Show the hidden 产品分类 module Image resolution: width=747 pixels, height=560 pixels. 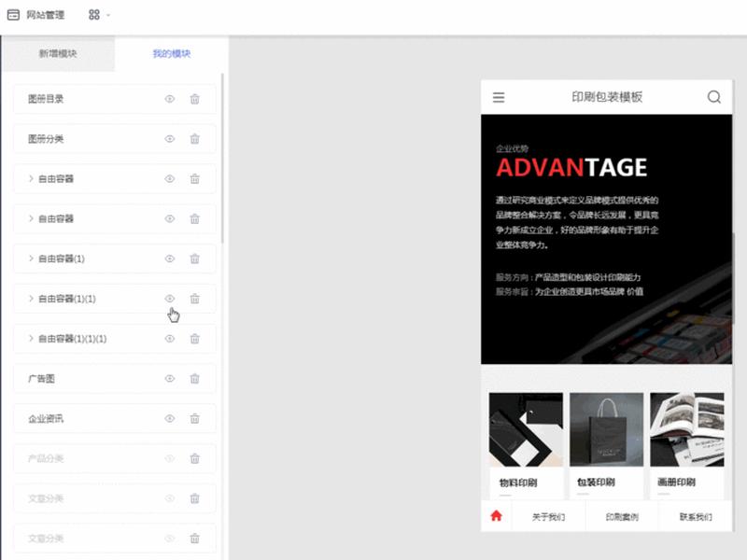click(170, 459)
